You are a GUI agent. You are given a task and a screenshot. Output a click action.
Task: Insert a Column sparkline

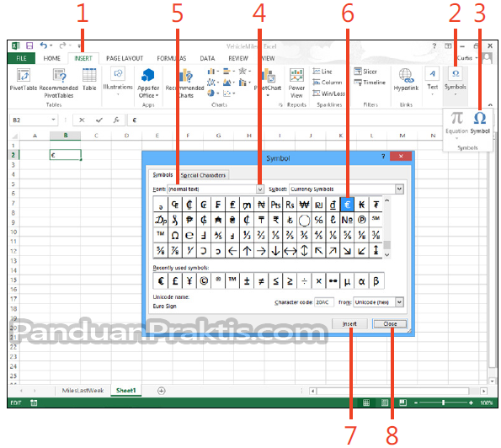328,83
